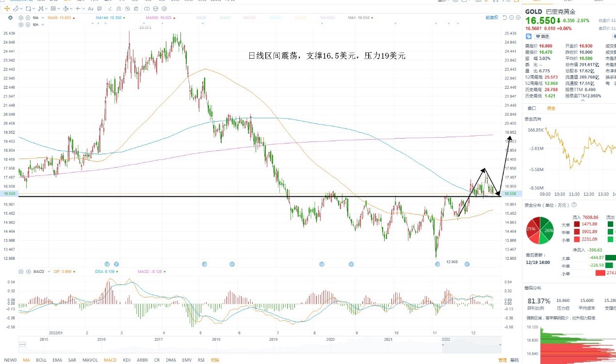Select the 盘口 tab in right panel
This screenshot has width=616, height=364.
point(532,108)
